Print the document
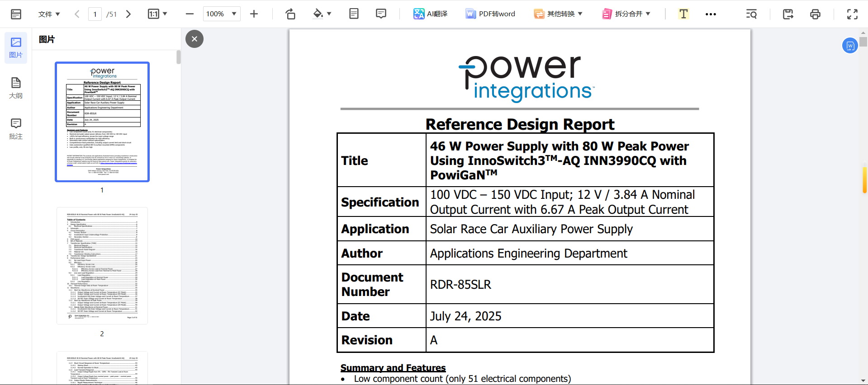 pyautogui.click(x=815, y=14)
